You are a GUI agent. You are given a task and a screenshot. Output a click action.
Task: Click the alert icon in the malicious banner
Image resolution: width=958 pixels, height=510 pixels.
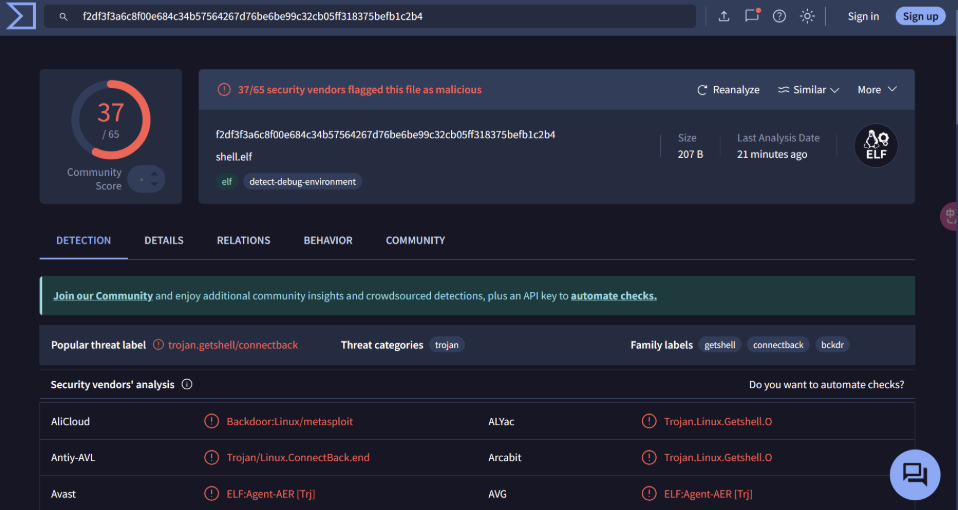[x=224, y=90]
